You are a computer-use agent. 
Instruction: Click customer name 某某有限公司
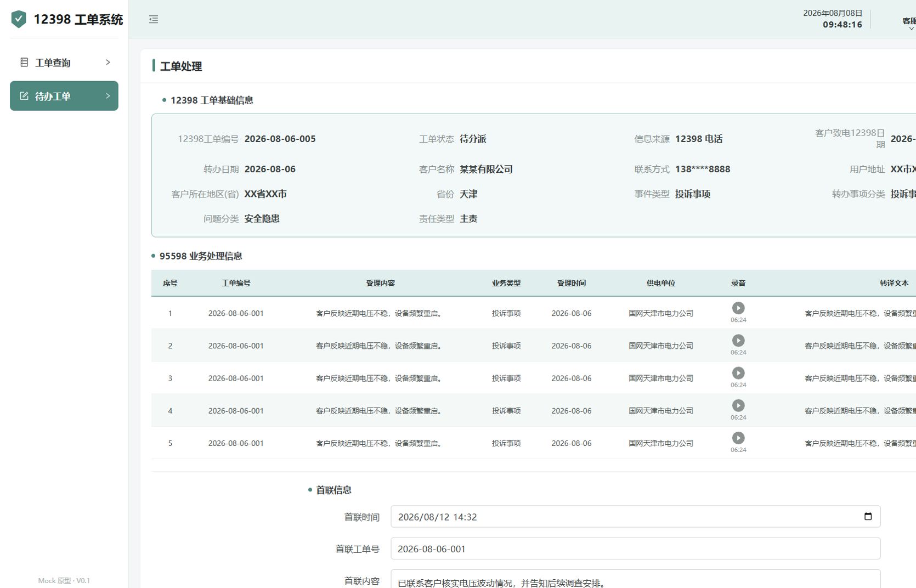tap(486, 169)
